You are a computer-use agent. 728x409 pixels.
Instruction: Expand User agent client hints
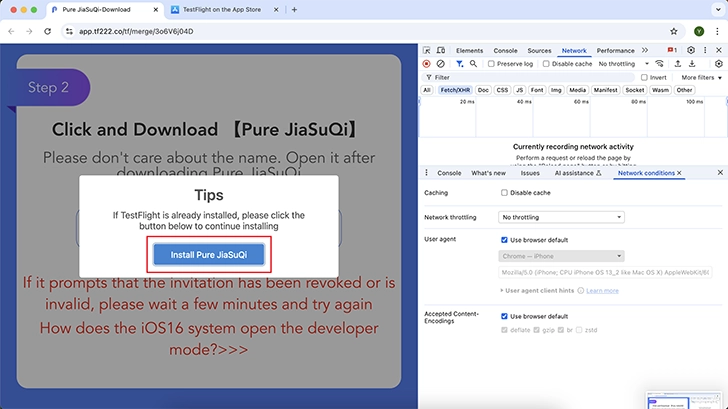coord(537,290)
